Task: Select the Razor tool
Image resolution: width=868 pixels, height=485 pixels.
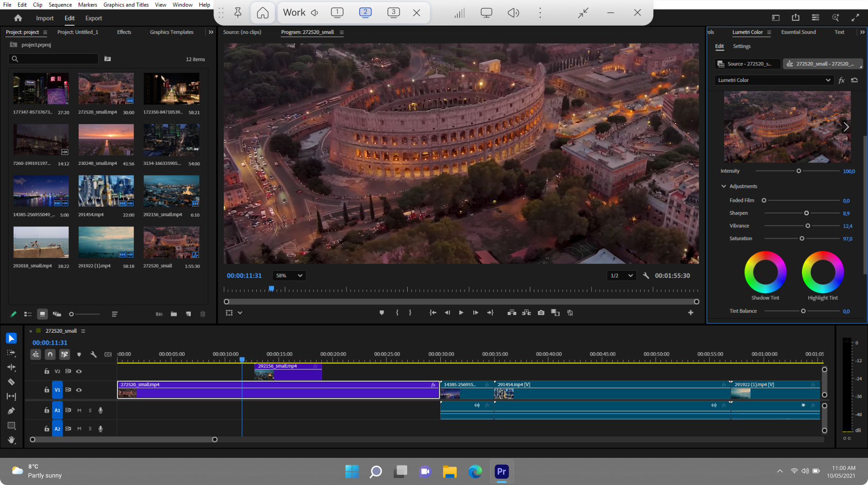Action: pyautogui.click(x=11, y=382)
